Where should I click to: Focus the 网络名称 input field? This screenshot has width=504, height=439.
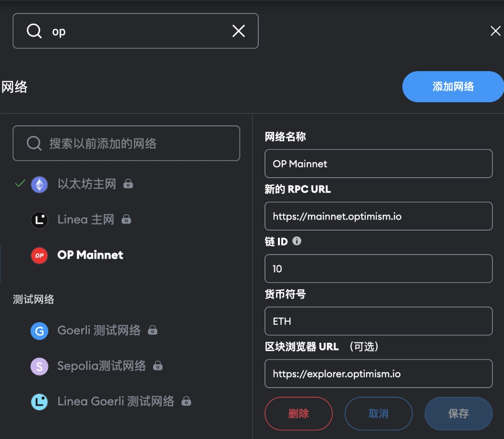pos(379,164)
